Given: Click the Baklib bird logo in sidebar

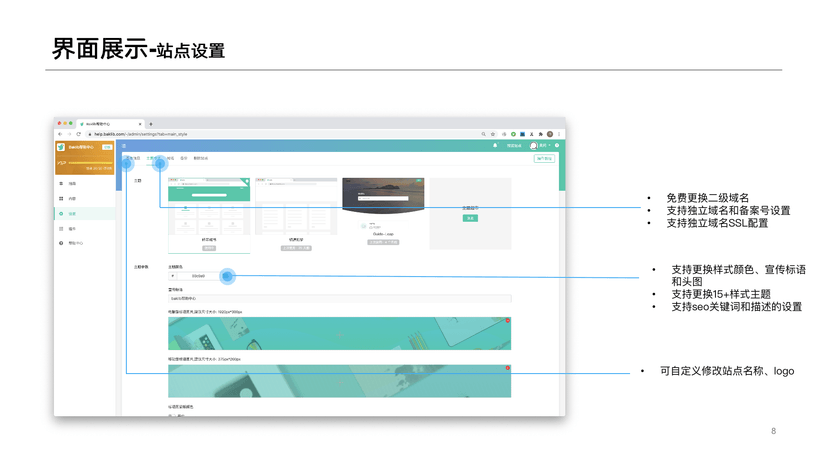Looking at the screenshot, I should [61, 147].
